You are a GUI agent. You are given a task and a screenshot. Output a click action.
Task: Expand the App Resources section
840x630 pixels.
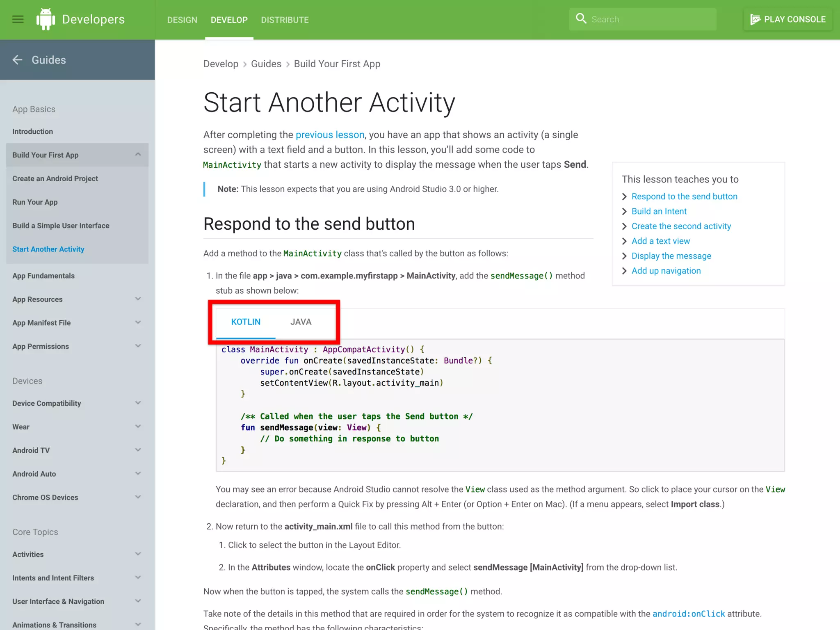138,299
